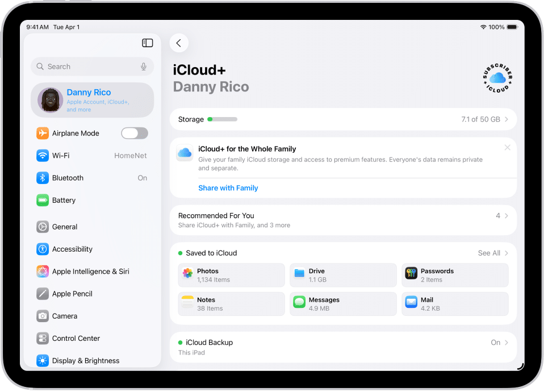Open Notes iCloud settings
Screen dimensions: 544x392
[231, 303]
